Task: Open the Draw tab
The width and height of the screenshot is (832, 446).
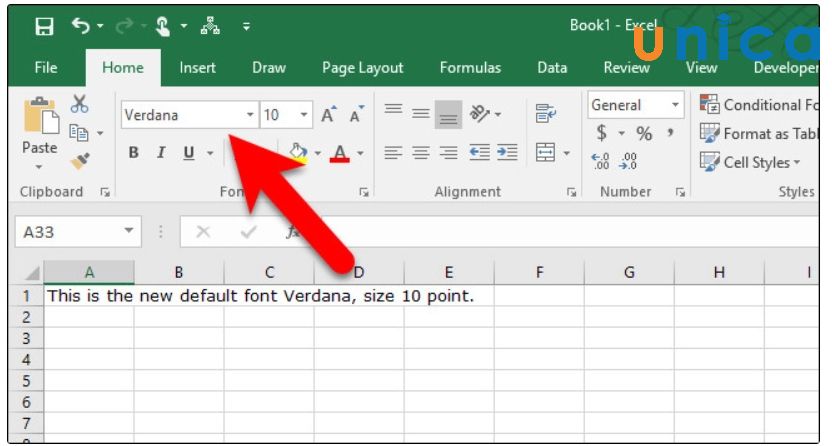Action: pos(268,67)
